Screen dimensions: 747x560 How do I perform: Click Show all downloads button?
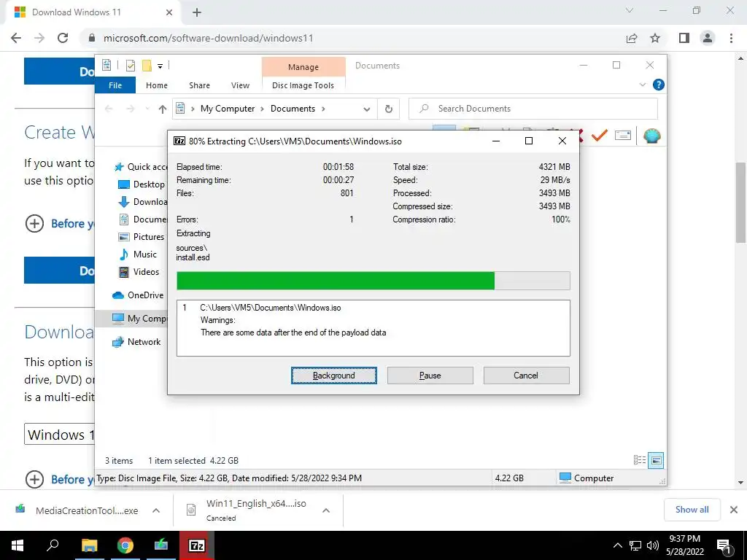click(692, 510)
